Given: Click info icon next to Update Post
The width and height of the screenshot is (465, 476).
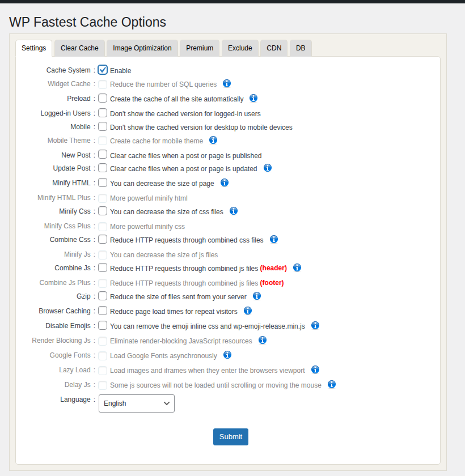Looking at the screenshot, I should [267, 168].
